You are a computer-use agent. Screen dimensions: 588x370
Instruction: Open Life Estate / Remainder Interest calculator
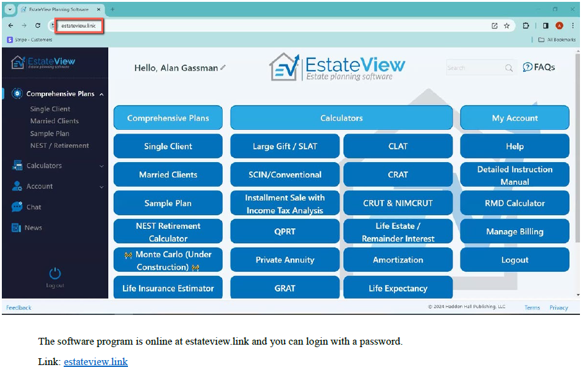click(398, 231)
